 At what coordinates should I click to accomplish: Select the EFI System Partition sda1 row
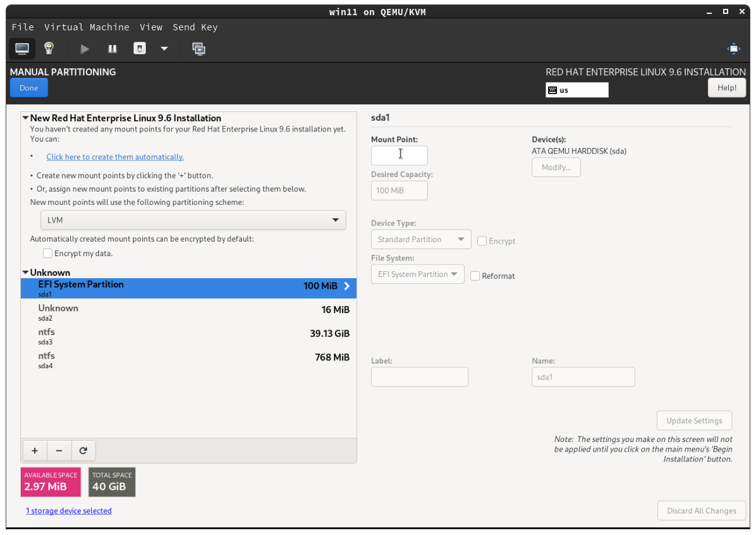coord(188,288)
